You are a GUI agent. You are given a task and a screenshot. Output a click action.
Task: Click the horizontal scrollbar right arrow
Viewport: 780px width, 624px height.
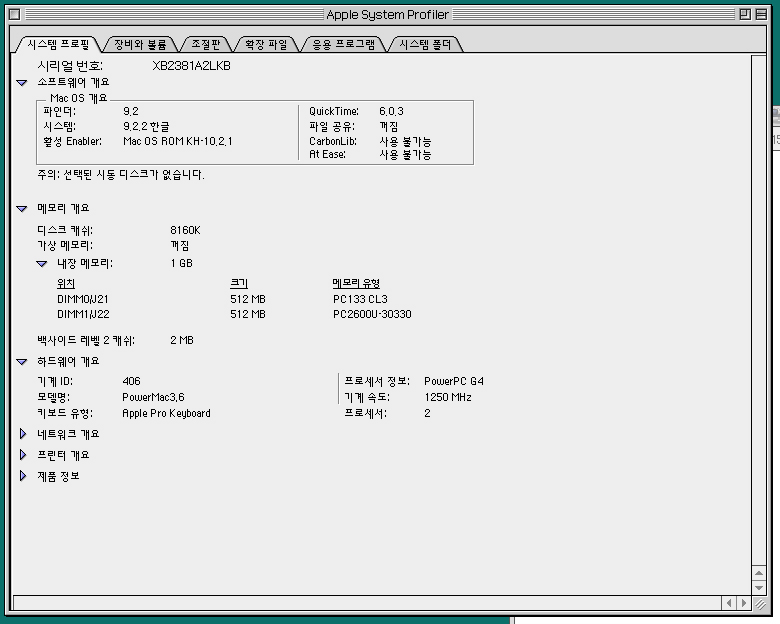[x=744, y=603]
